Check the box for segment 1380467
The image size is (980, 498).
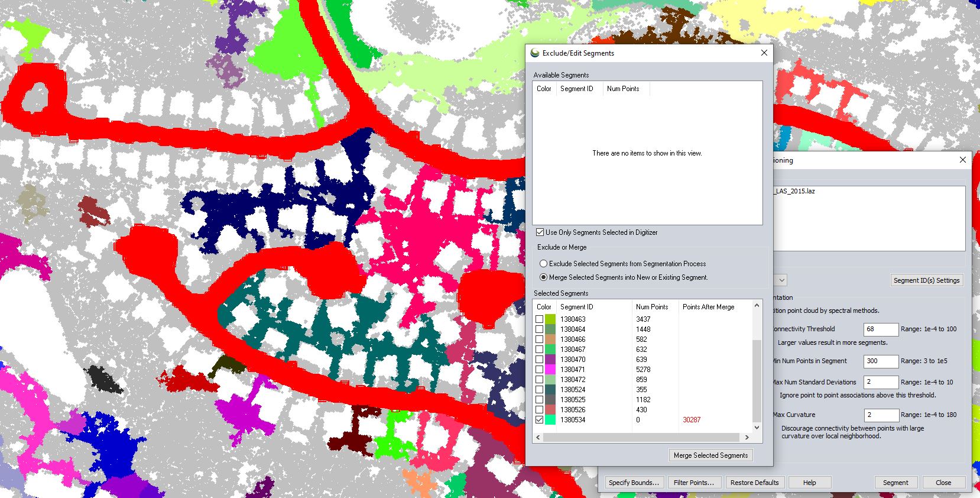539,350
